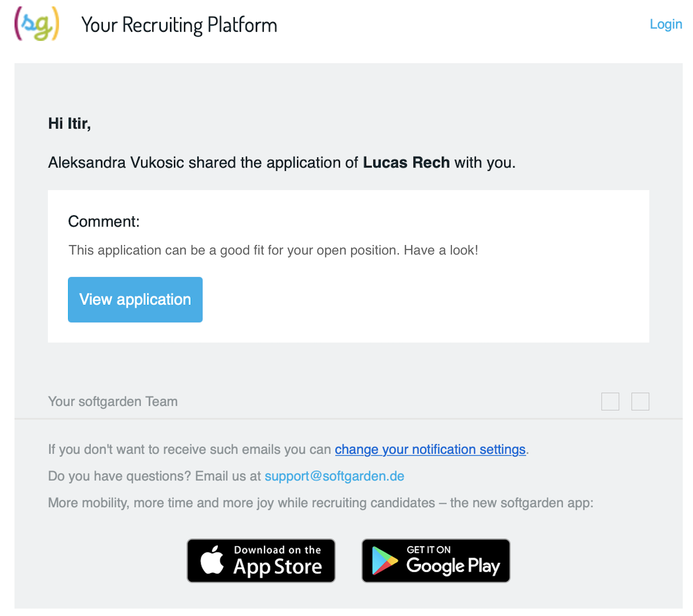693x616 pixels.
Task: Click the comment text about a good fit
Action: 273,250
